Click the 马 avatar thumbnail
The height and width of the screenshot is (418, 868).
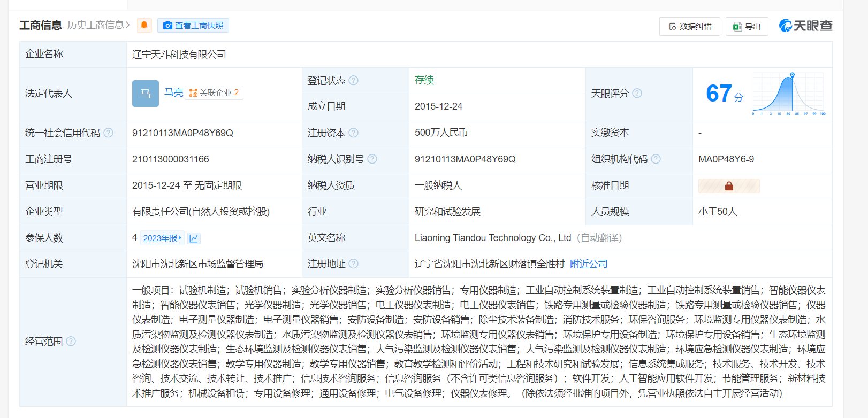146,94
